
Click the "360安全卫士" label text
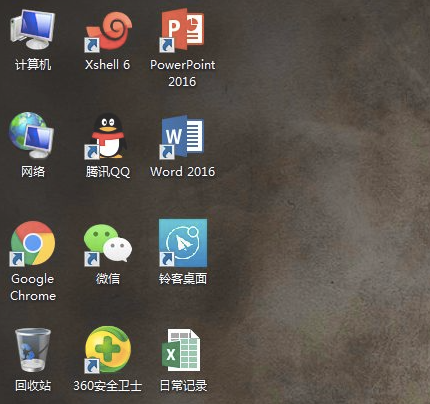pyautogui.click(x=108, y=386)
